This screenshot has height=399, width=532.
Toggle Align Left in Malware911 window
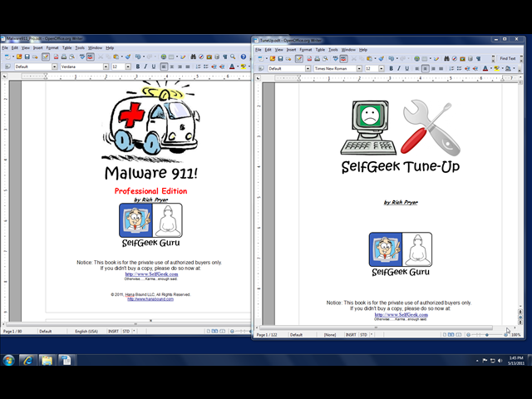point(164,66)
